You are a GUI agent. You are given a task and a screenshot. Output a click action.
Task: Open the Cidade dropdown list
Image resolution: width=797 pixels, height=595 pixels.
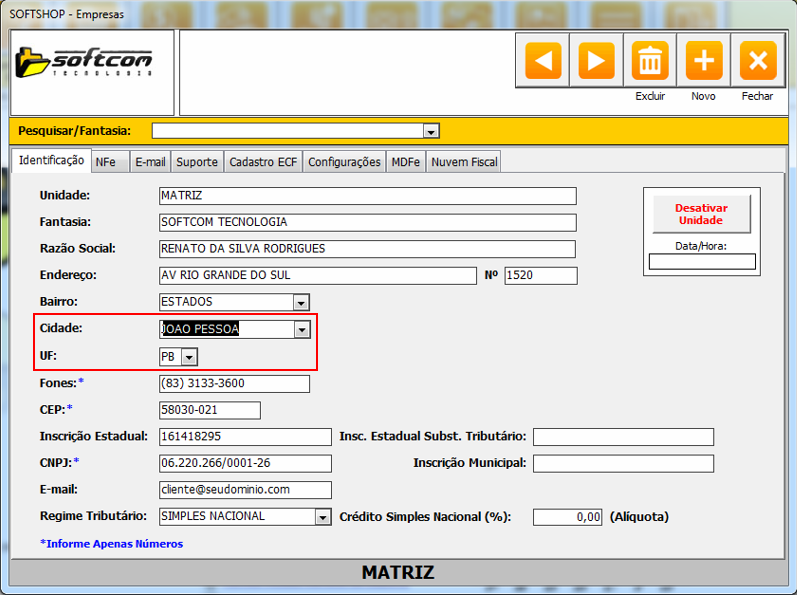point(301,329)
